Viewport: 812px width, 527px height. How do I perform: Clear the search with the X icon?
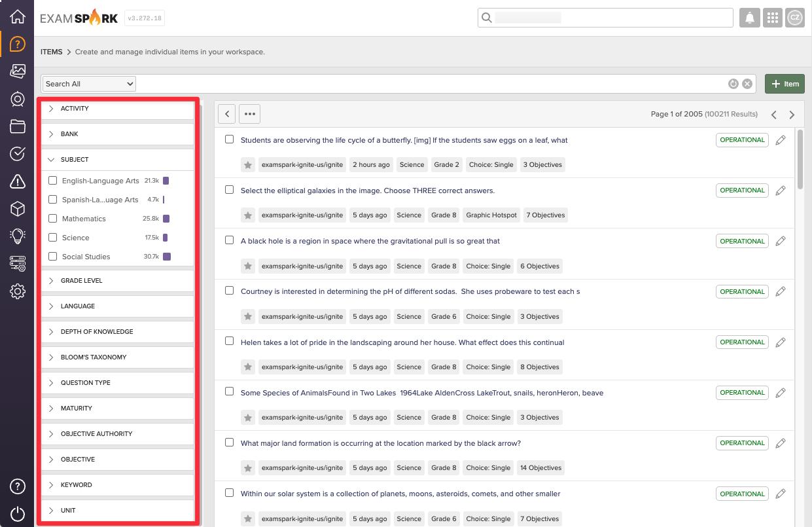(747, 84)
